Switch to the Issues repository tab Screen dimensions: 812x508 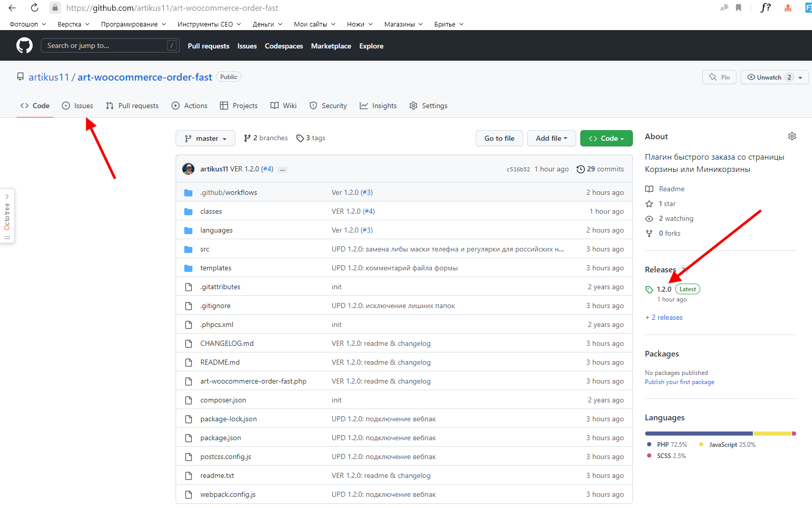[78, 106]
